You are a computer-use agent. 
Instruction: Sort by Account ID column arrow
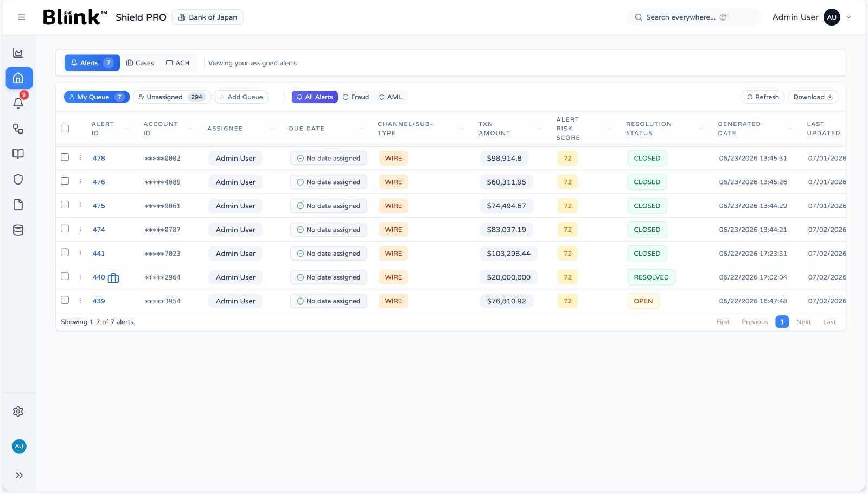coord(190,129)
